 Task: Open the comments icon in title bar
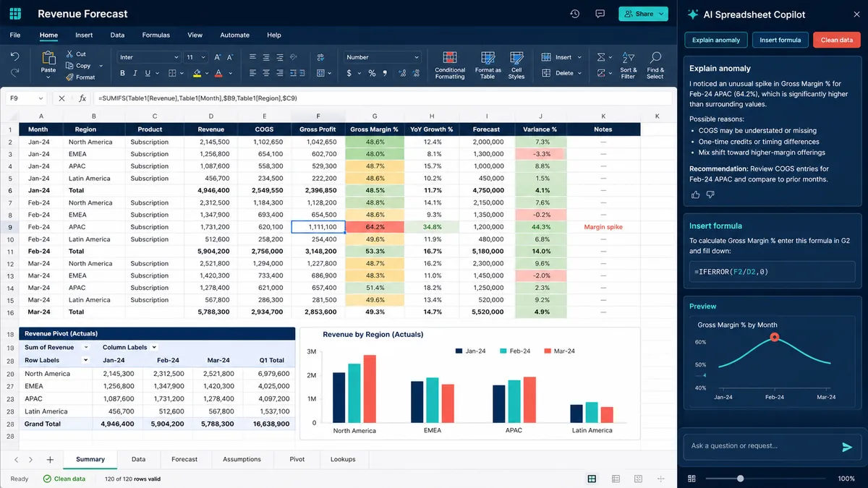tap(600, 14)
